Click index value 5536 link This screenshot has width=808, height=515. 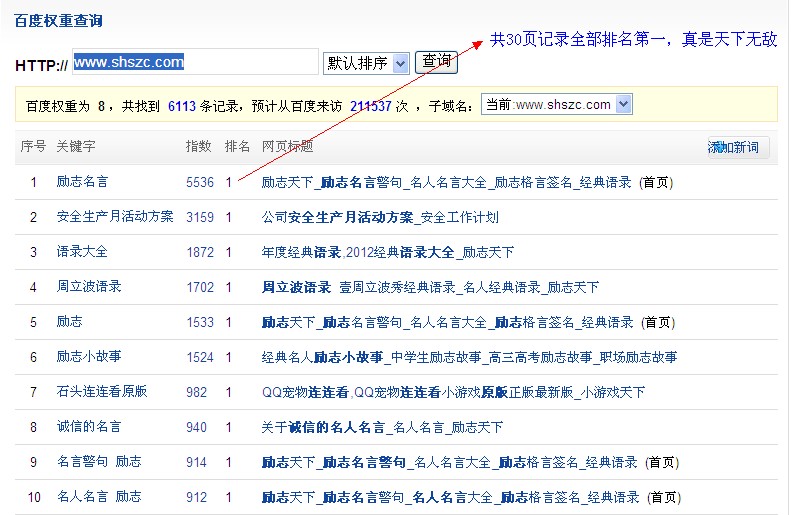click(200, 182)
